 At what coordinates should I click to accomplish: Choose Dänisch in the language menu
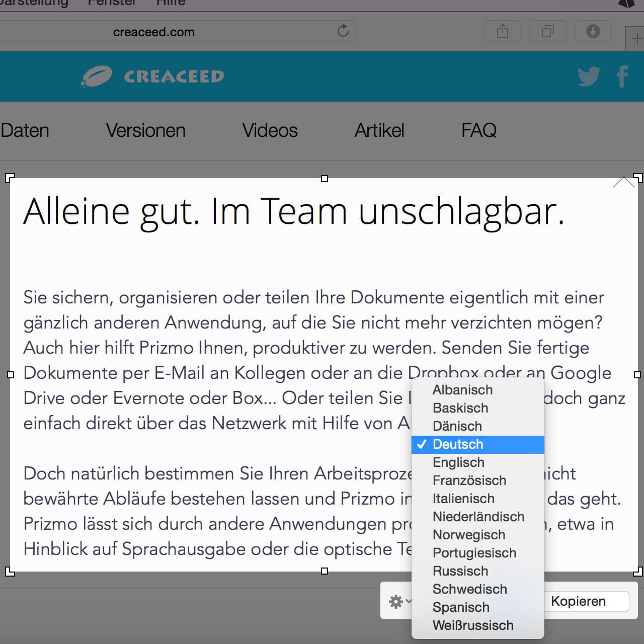coord(478,426)
